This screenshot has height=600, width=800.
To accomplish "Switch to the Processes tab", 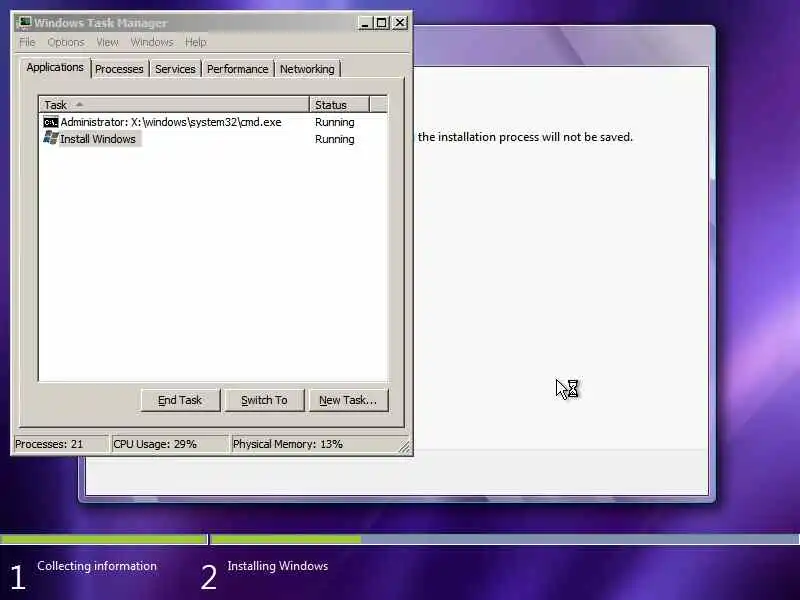I will [x=119, y=69].
